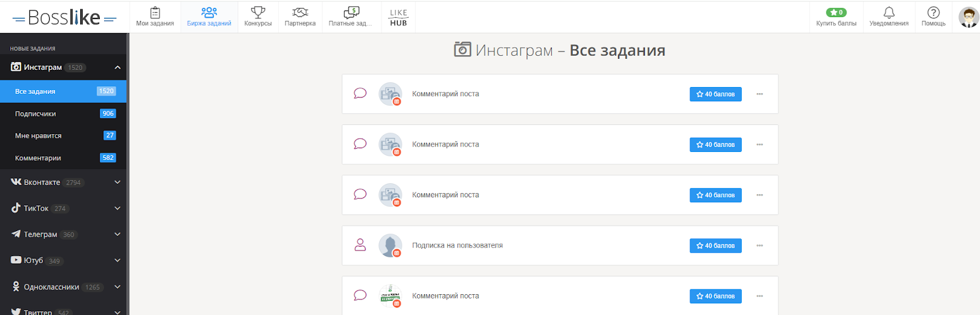Click comment bubble icon of third task
Image resolution: width=980 pixels, height=315 pixels.
[360, 194]
